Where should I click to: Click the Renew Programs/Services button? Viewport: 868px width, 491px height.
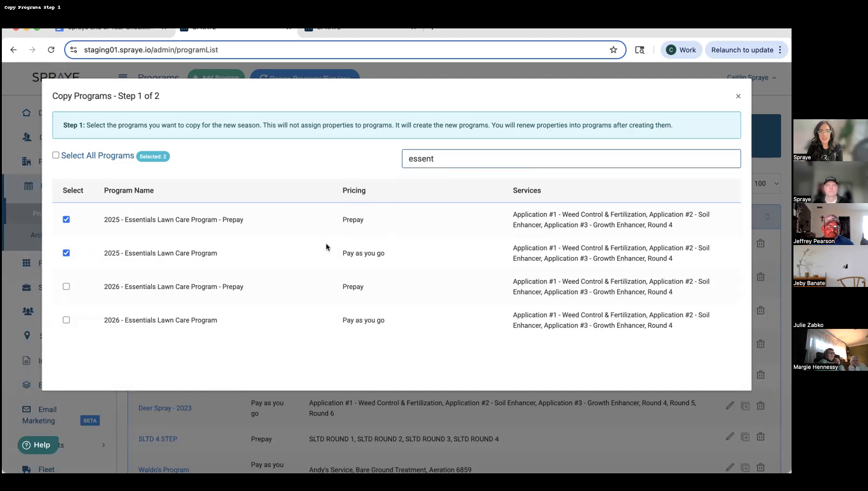(305, 75)
